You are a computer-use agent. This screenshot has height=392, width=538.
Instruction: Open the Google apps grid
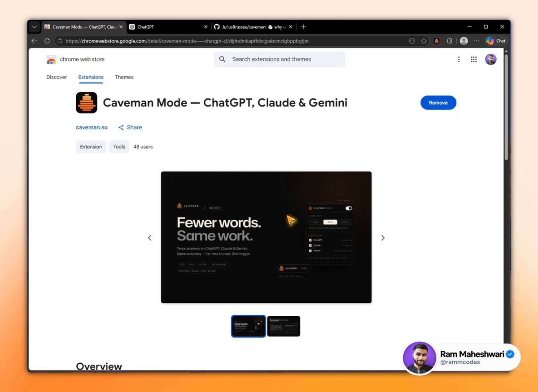[474, 59]
